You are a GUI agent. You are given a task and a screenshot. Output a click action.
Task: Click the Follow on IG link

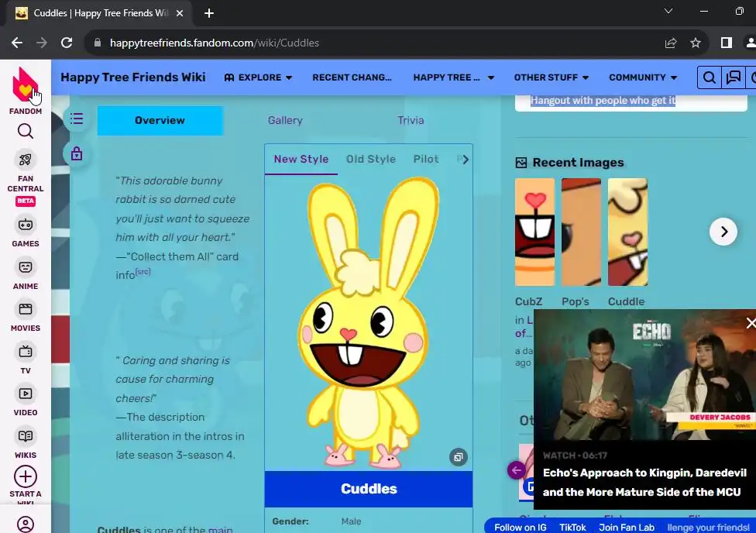pos(521,528)
